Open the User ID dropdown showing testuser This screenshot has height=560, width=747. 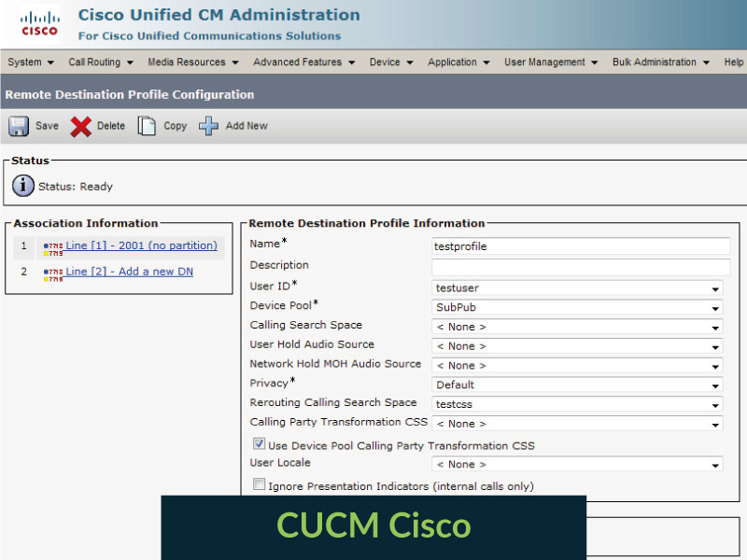(x=577, y=288)
